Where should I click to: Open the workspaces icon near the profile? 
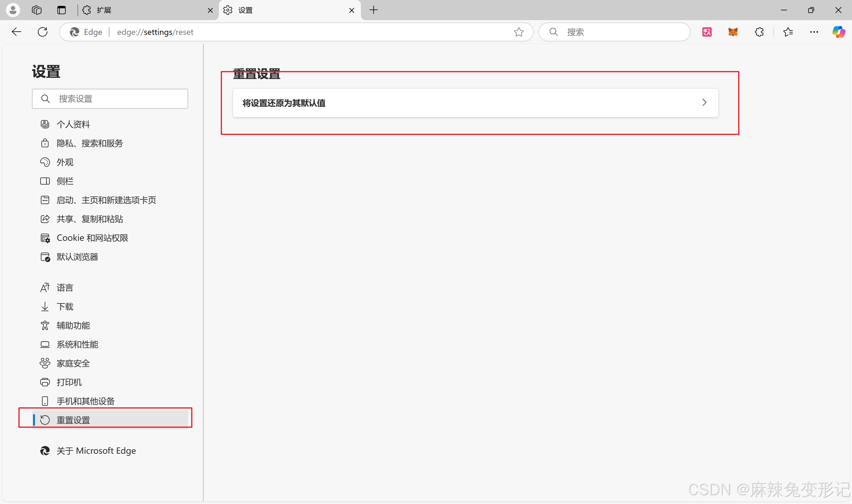(37, 10)
